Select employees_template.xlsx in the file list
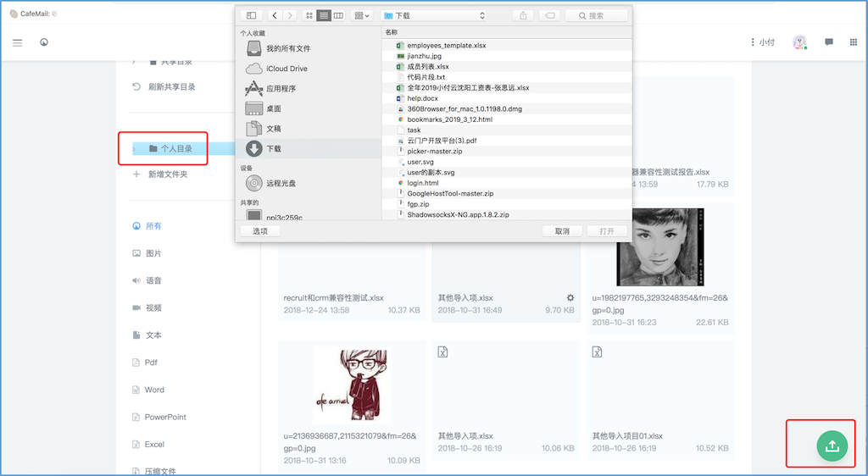This screenshot has height=476, width=868. 446,45
